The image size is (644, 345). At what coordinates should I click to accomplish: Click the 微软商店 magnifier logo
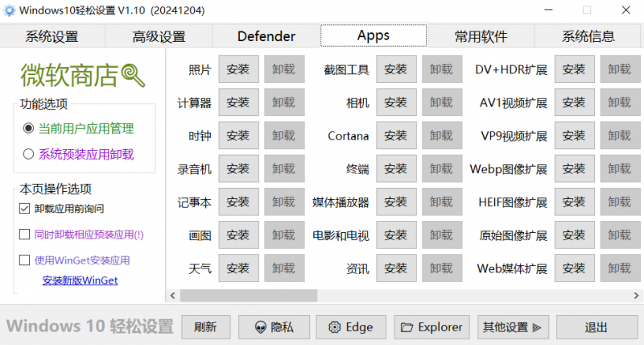click(133, 75)
